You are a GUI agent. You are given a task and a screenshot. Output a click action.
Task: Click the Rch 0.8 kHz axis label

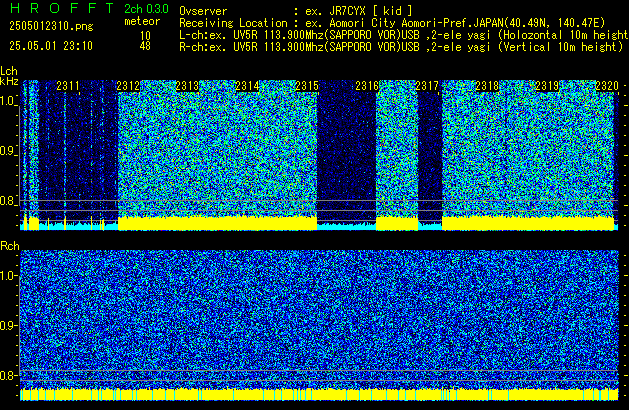(8, 375)
